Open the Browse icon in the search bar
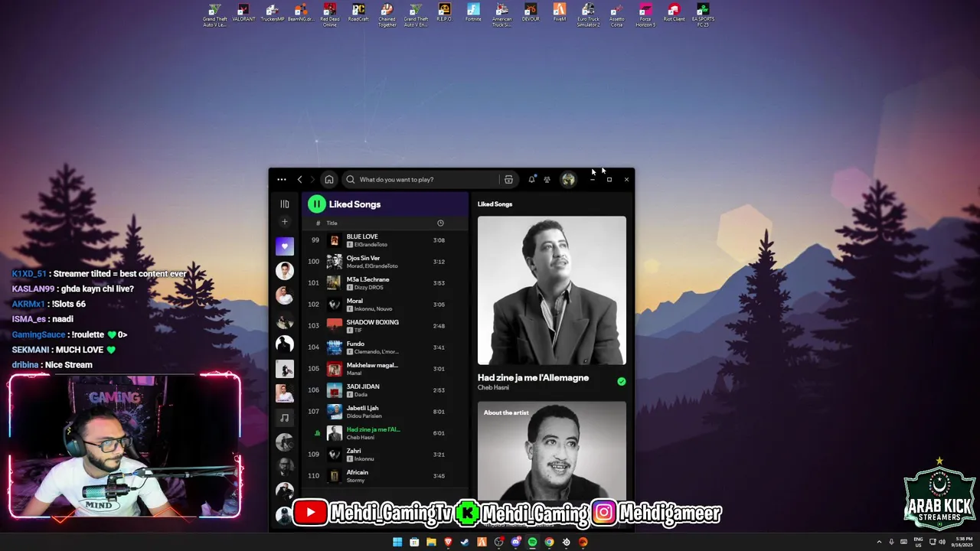 pyautogui.click(x=508, y=180)
